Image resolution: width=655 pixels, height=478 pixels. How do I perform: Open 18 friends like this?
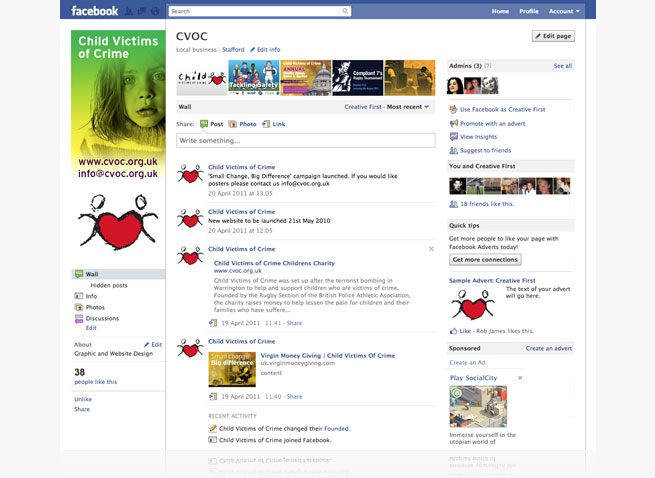482,204
